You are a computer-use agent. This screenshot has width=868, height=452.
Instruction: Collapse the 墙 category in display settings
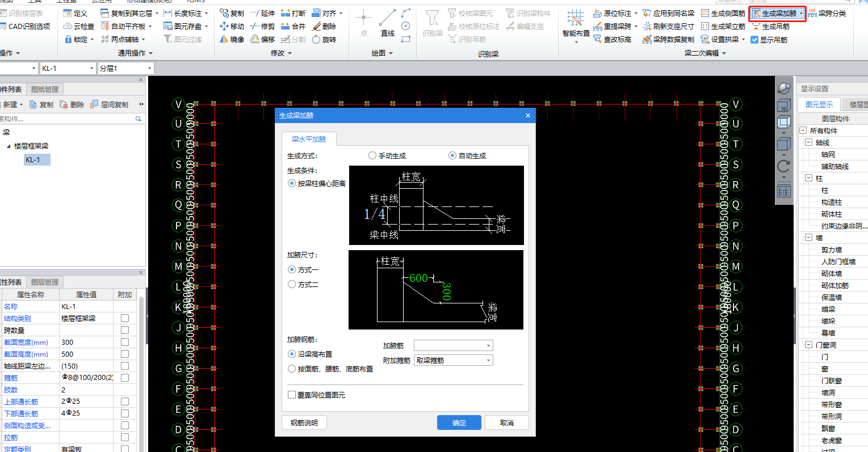809,238
